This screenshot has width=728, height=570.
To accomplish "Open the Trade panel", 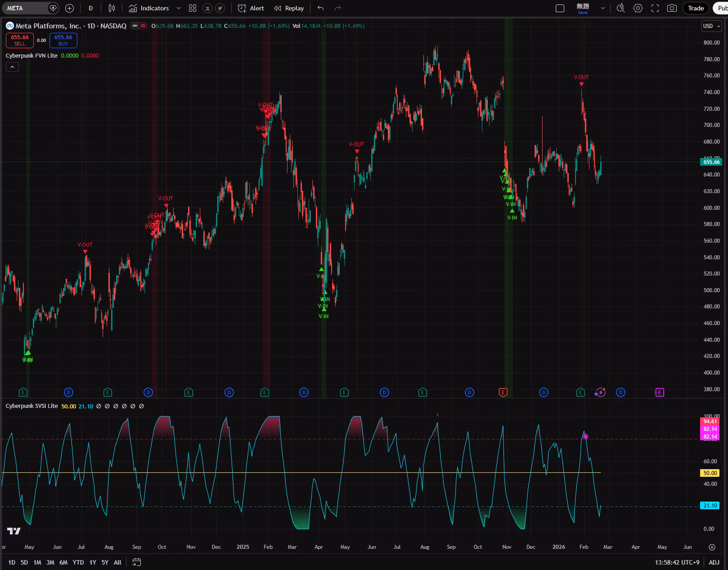I will click(x=696, y=8).
